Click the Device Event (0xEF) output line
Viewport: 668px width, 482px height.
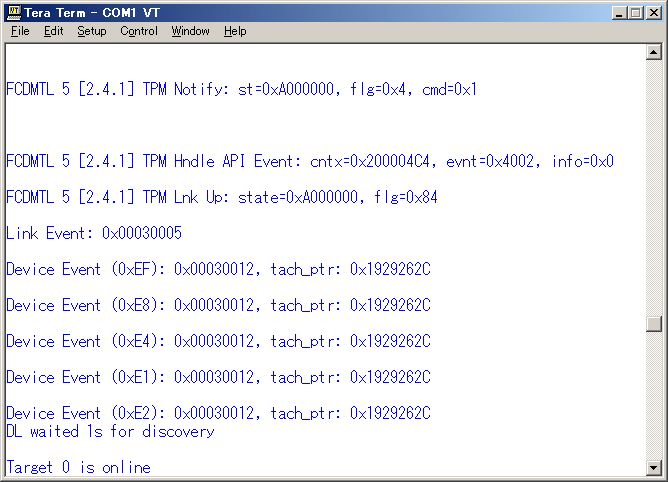coord(218,269)
